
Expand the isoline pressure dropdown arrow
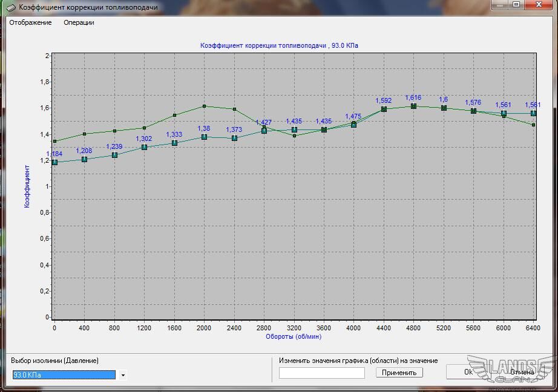click(123, 375)
